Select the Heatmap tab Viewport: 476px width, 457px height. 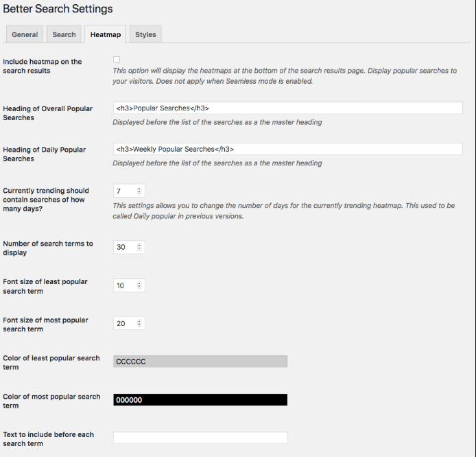pyautogui.click(x=105, y=35)
